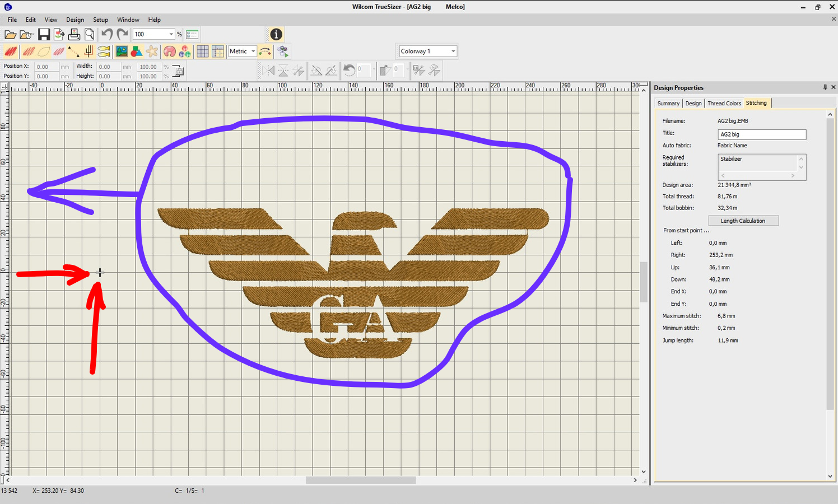Click the last transform toolbar icon
Screen dimensions: 838x504
click(x=434, y=71)
